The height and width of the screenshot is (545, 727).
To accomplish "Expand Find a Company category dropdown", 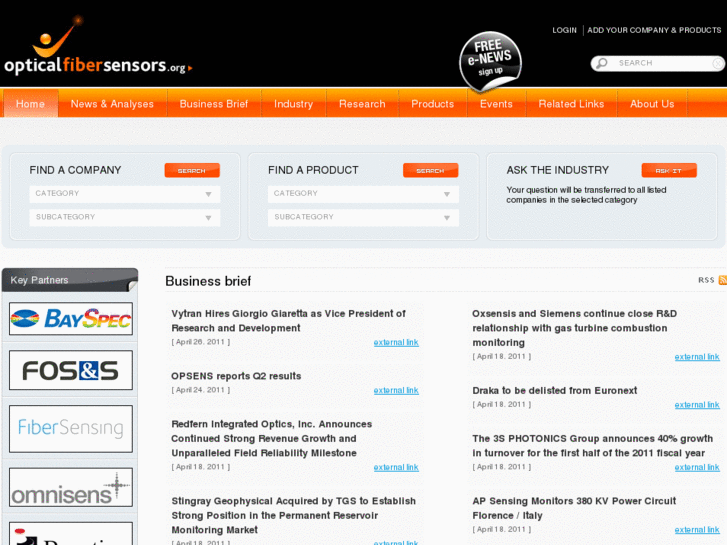I will pyautogui.click(x=125, y=194).
